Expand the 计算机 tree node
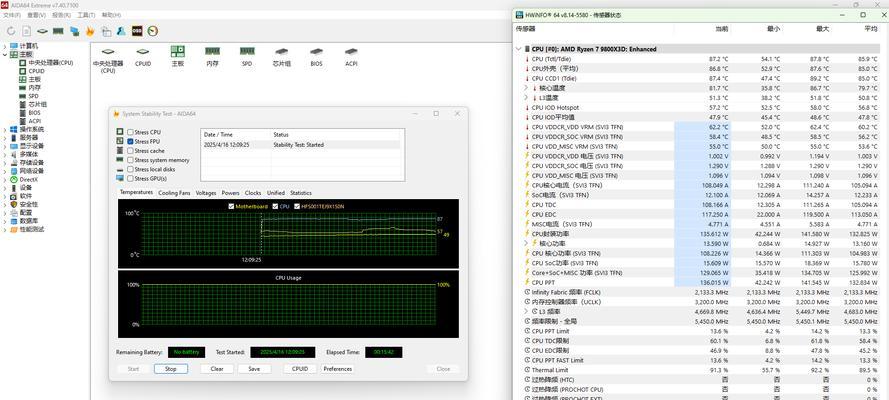This screenshot has width=889, height=400. point(5,46)
